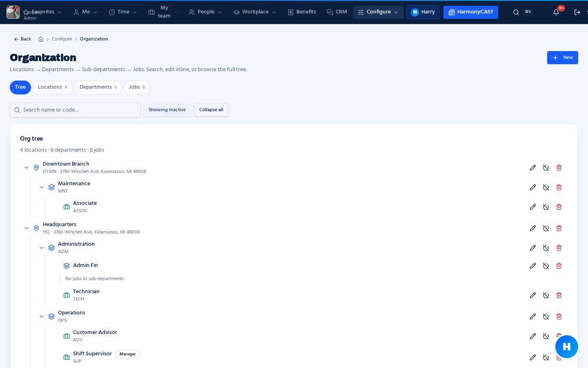Collapse the Administration department node
Screen dimensions: 588x368
[42, 248]
